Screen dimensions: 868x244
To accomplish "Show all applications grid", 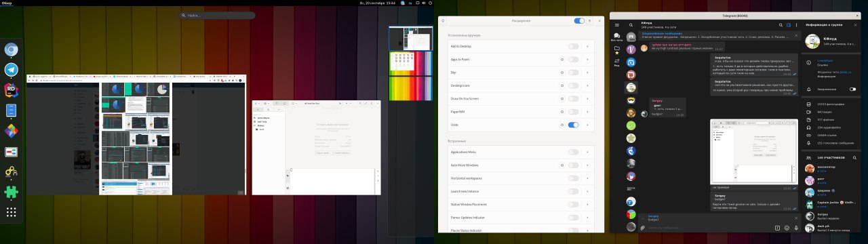I will tap(11, 212).
